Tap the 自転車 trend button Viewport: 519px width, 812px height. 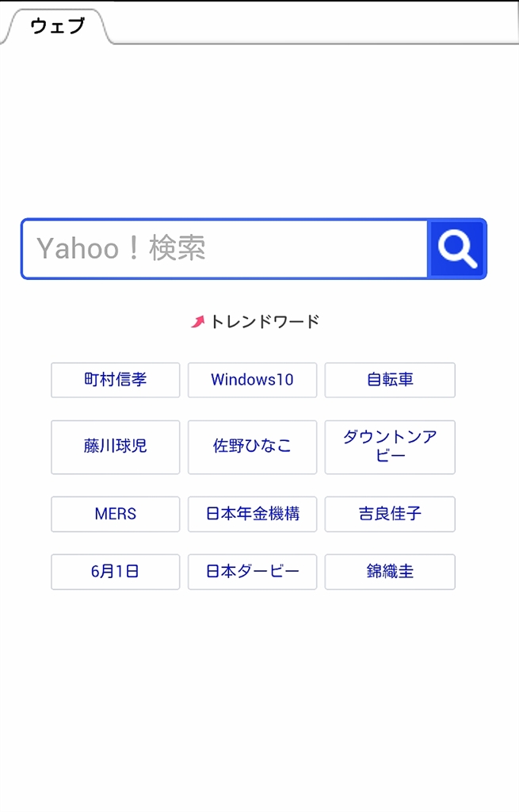[x=390, y=380]
